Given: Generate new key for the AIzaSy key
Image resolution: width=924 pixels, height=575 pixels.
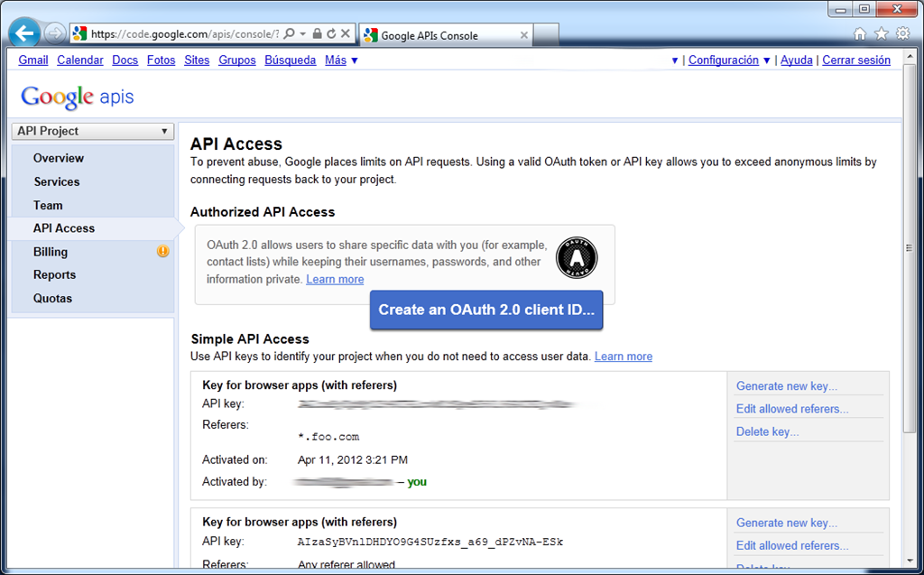Looking at the screenshot, I should click(x=787, y=524).
